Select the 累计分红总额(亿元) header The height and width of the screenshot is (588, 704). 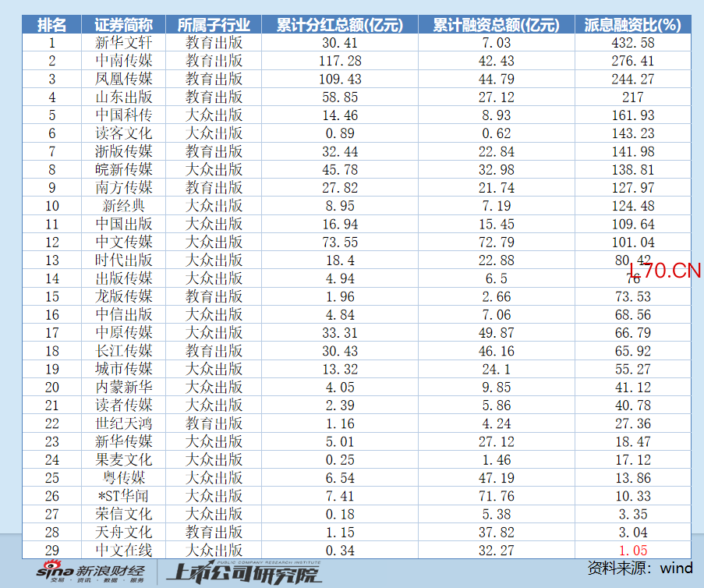click(x=340, y=25)
